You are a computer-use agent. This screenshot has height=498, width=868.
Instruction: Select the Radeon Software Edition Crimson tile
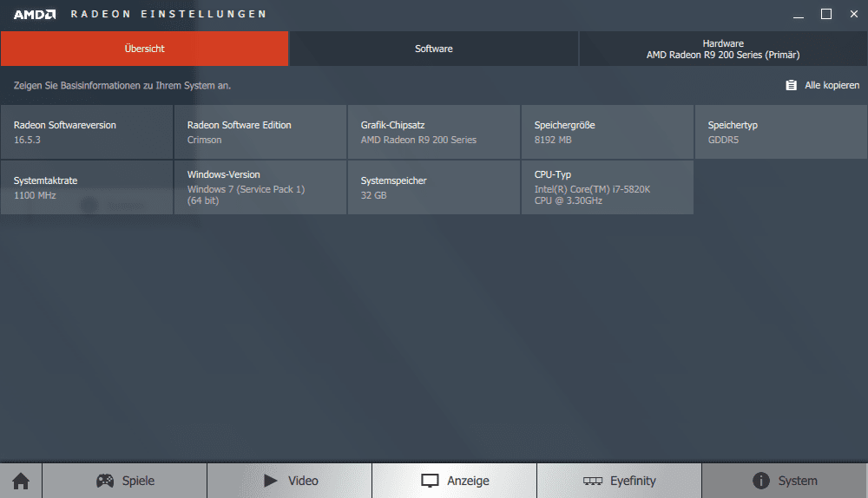click(260, 132)
